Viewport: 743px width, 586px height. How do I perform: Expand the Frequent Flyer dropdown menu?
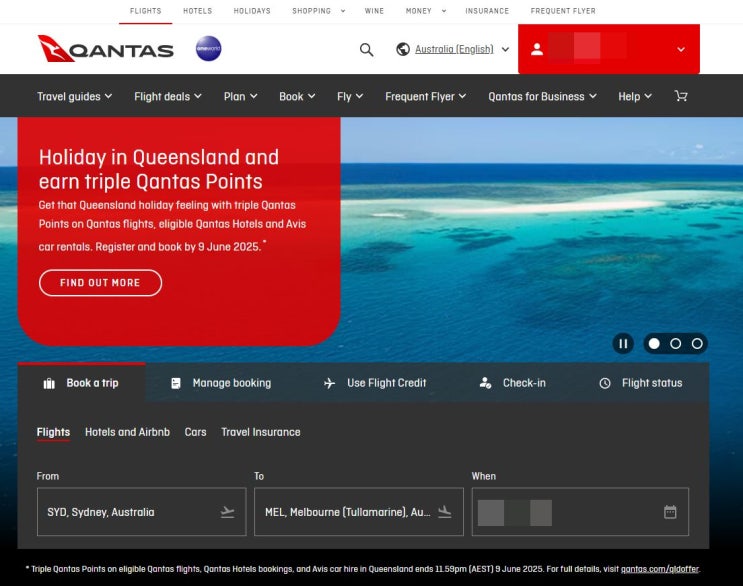[x=426, y=97]
